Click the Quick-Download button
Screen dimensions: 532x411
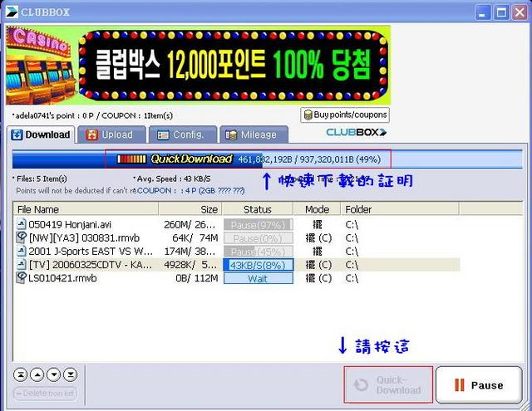pyautogui.click(x=388, y=384)
